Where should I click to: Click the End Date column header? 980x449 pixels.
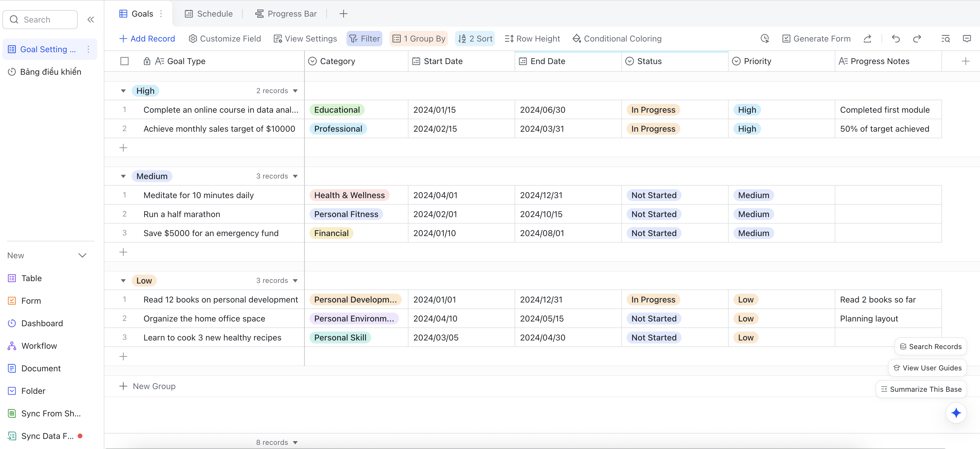pyautogui.click(x=568, y=61)
